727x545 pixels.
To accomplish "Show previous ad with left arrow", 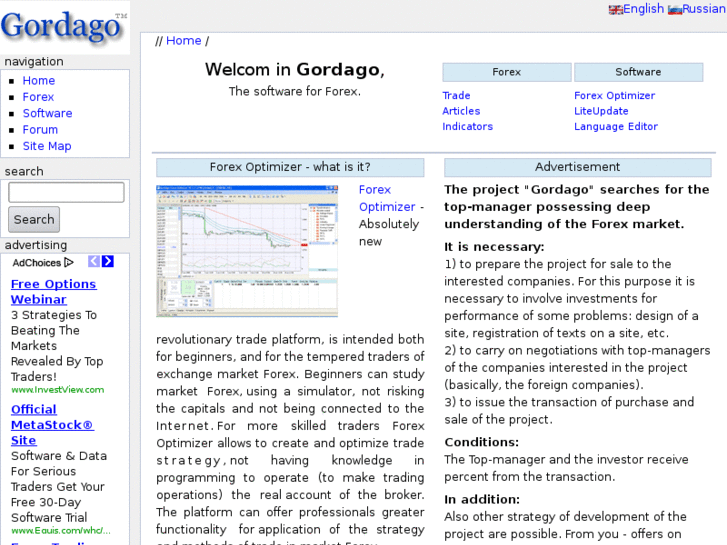I will 94,262.
